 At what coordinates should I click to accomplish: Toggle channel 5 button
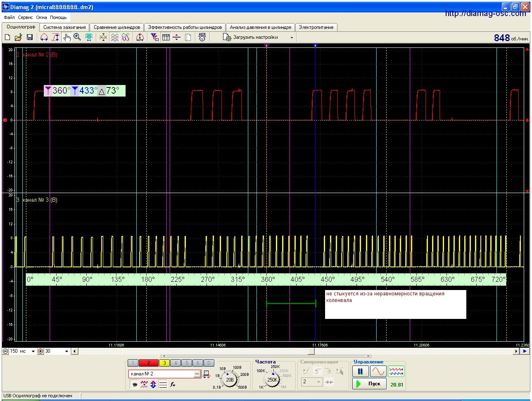(186, 363)
